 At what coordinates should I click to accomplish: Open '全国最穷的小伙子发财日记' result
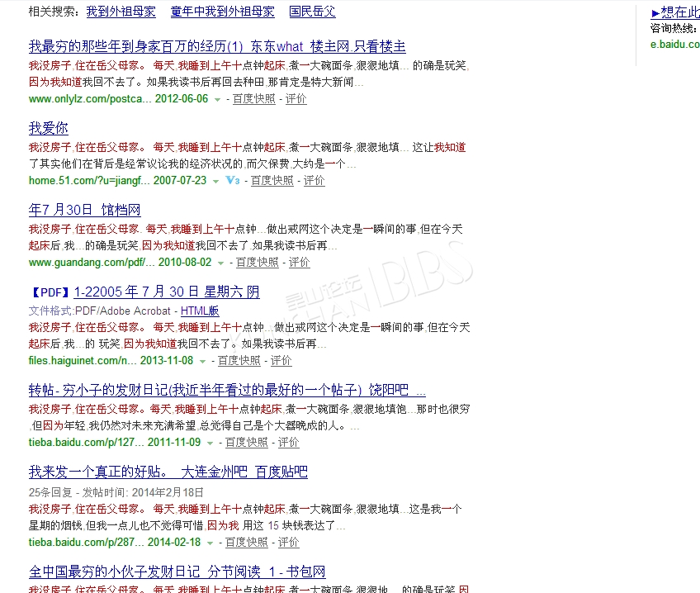(177, 572)
